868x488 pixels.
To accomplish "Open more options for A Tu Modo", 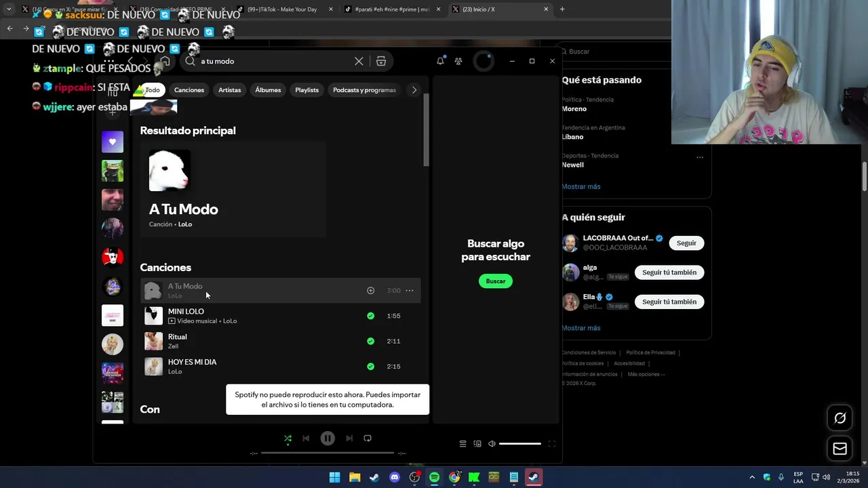I will [410, 291].
